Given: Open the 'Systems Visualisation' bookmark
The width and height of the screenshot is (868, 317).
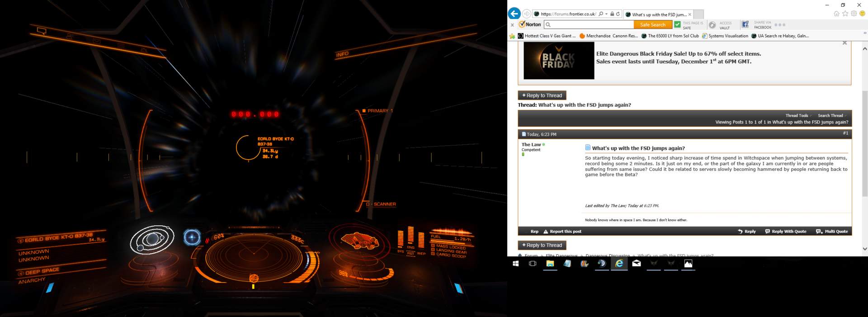Looking at the screenshot, I should click(725, 36).
